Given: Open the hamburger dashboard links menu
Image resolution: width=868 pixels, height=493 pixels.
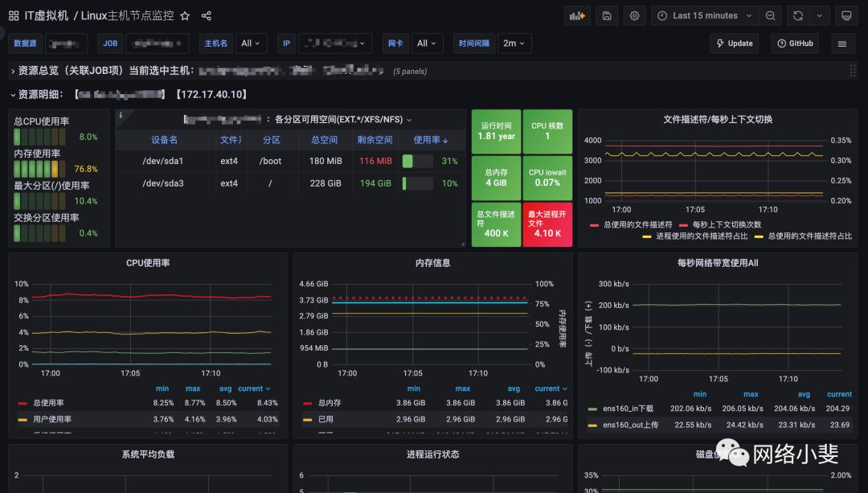Looking at the screenshot, I should pyautogui.click(x=841, y=43).
